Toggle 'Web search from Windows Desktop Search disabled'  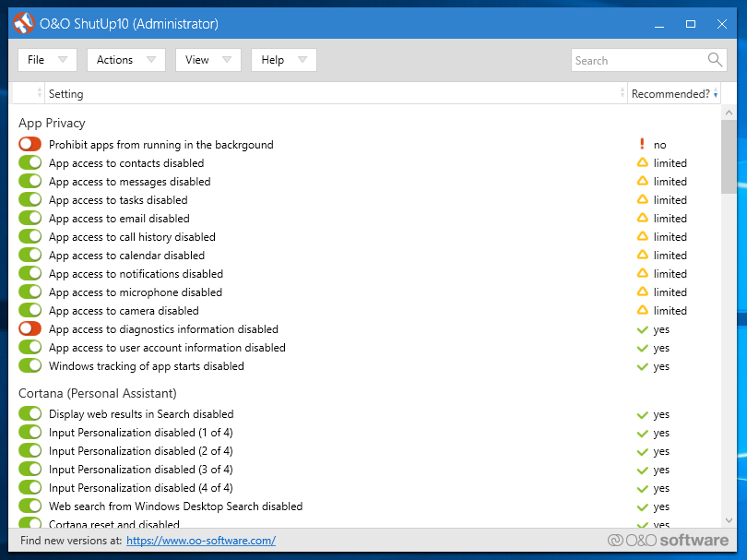coord(30,506)
